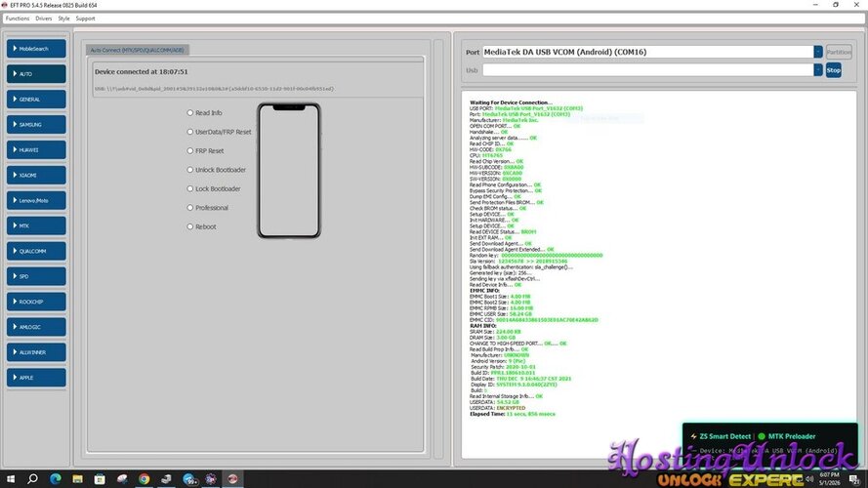Screen dimensions: 868x488
Task: Open Google Chrome from taskbar
Action: tap(144, 478)
